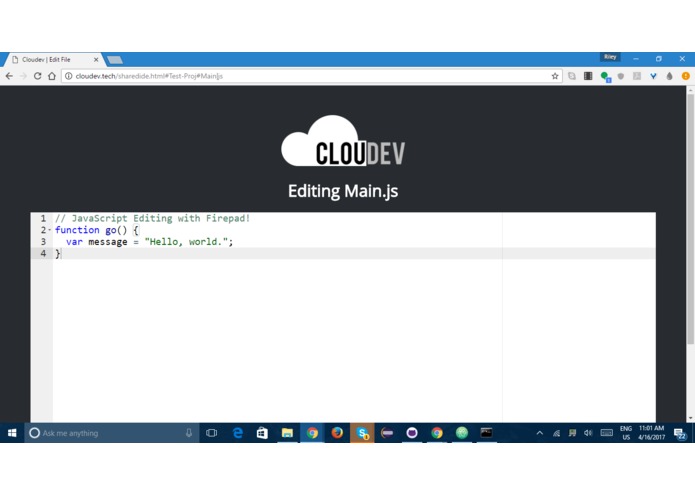Reload the Cloudev page
This screenshot has width=695, height=494.
38,76
